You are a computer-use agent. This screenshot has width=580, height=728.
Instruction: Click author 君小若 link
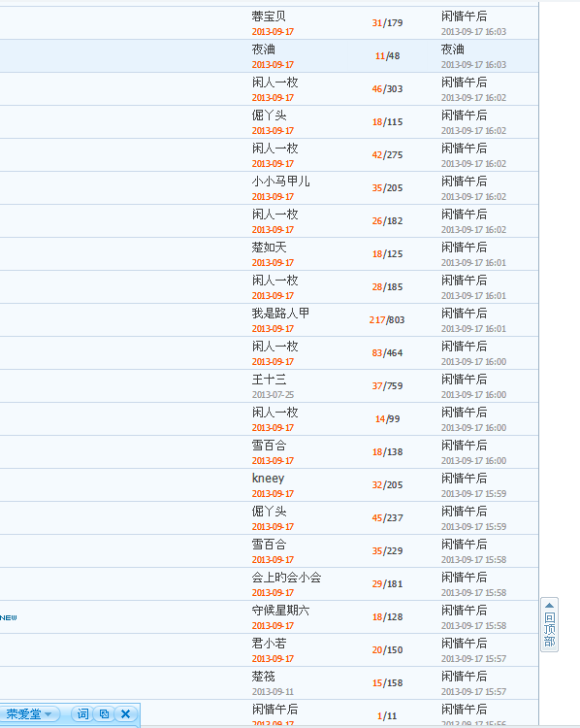tap(269, 644)
